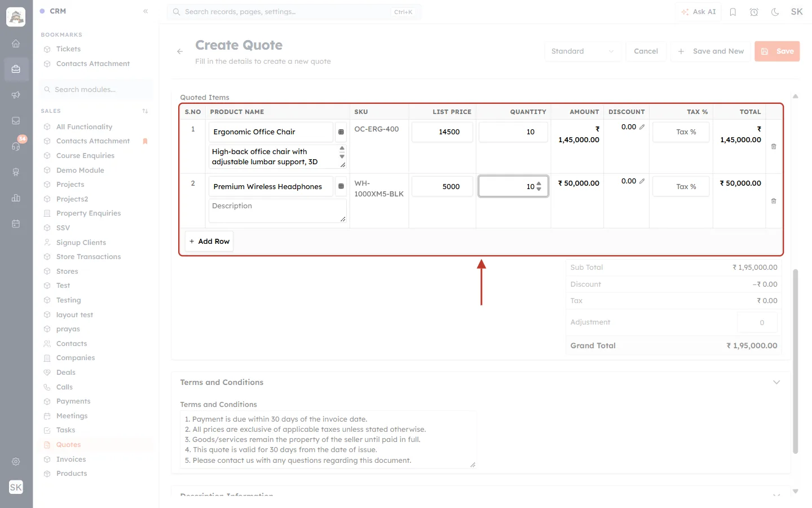The height and width of the screenshot is (508, 812).
Task: Click the quantity stepper in the headphones row
Action: (539, 186)
